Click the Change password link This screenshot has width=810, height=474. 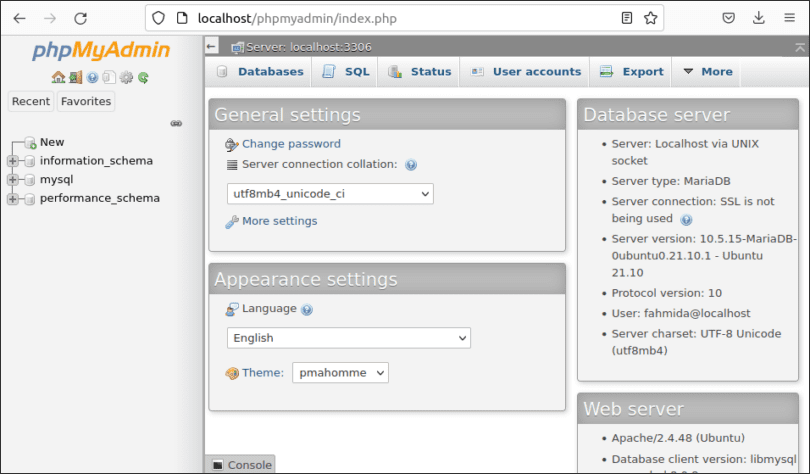pyautogui.click(x=291, y=144)
